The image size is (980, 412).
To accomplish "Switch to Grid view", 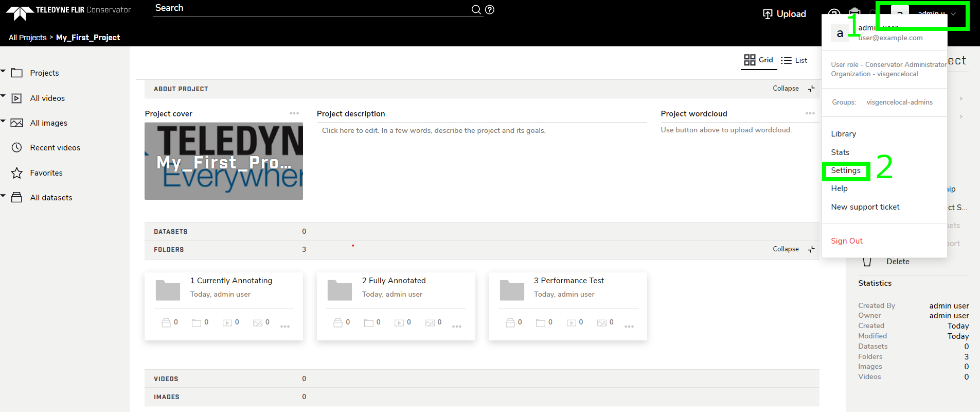I will (759, 60).
